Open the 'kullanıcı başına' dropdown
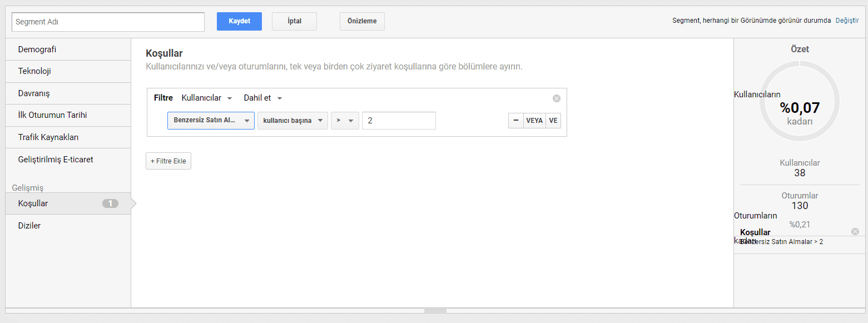The height and width of the screenshot is (323, 868). click(x=292, y=120)
